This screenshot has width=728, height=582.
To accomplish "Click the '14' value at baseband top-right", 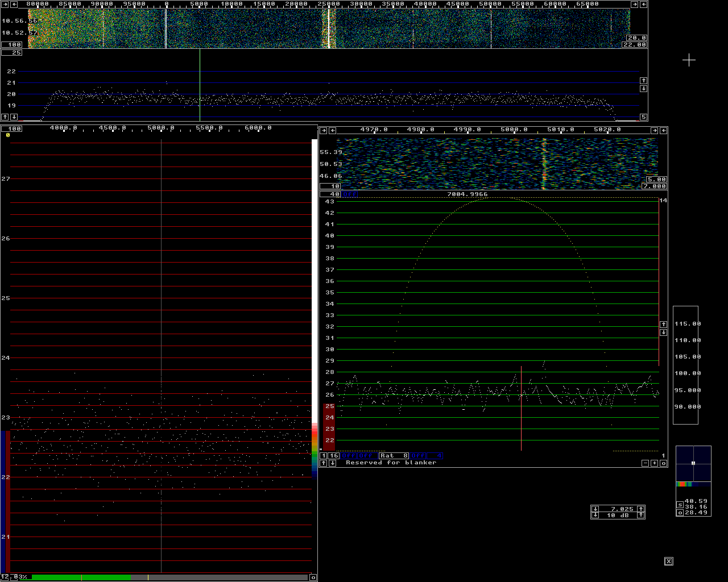I will coord(663,201).
